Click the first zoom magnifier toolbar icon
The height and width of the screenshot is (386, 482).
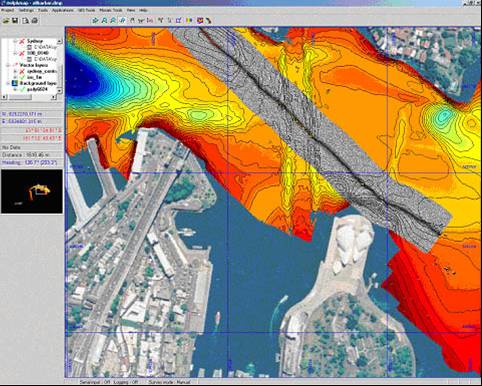click(x=104, y=21)
